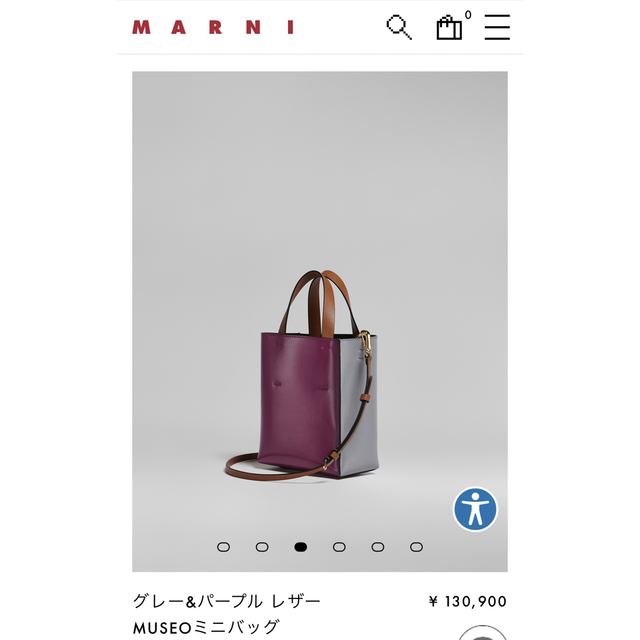Select the first image carousel dot

tap(223, 547)
